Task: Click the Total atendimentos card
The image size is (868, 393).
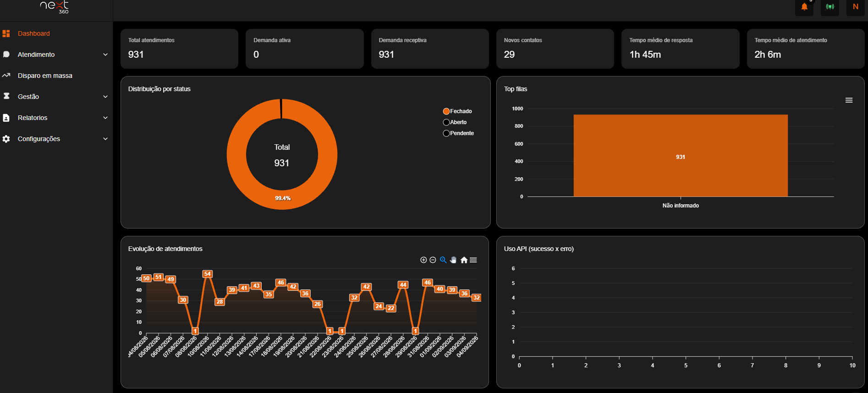Action: pyautogui.click(x=179, y=49)
